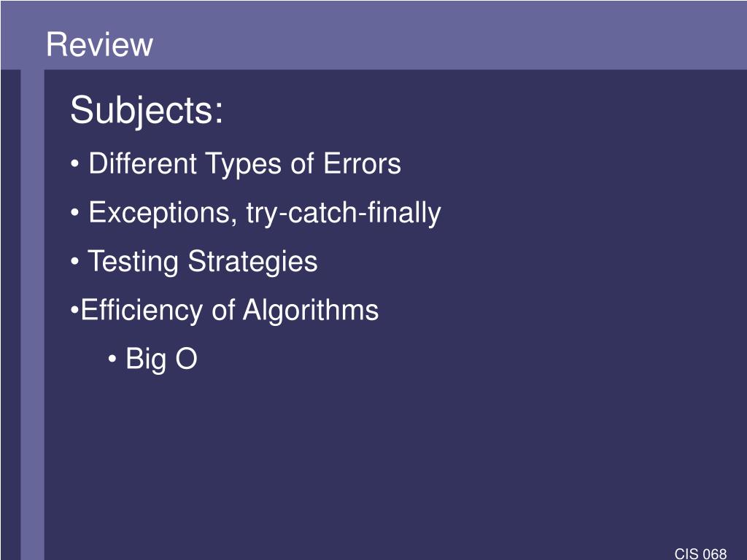This screenshot has height=560, width=747.
Task: Click bullet dot before "Exceptions"
Action: click(x=74, y=213)
